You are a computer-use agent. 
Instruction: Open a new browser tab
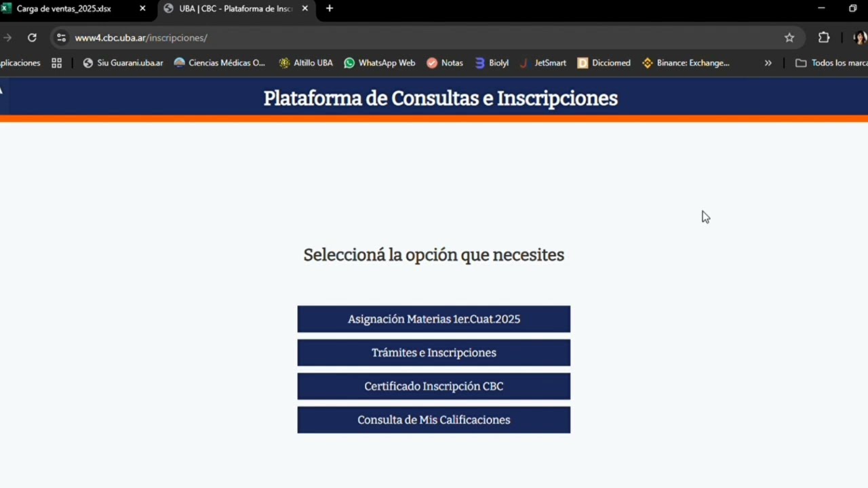330,9
